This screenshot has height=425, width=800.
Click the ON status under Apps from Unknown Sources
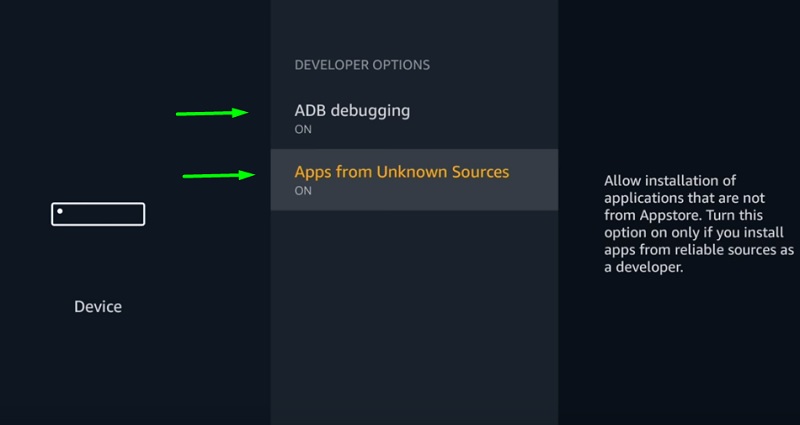[303, 191]
